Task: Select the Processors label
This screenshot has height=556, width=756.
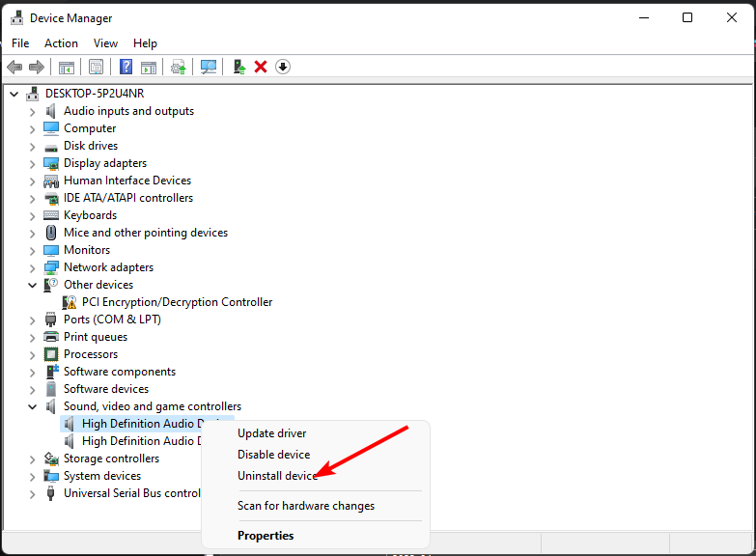Action: (x=91, y=354)
